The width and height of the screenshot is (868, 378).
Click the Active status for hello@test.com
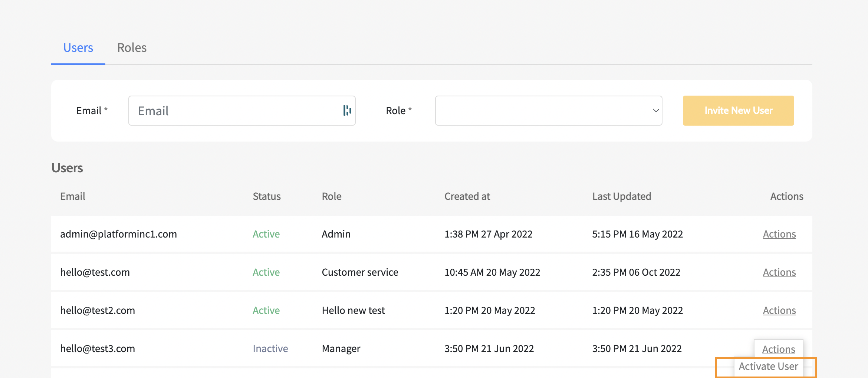[x=266, y=272]
